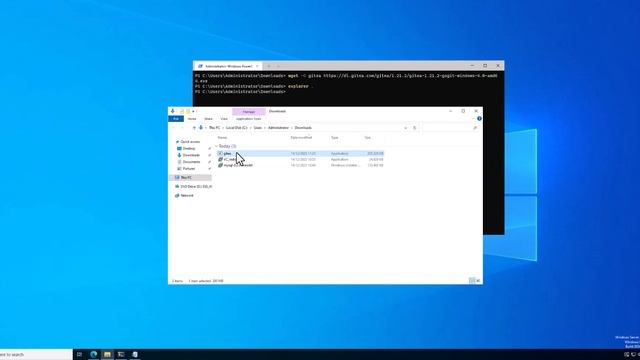This screenshot has height=360, width=640.
Task: Click Local Disk (C:) in address breadcrumb
Action: (x=237, y=128)
